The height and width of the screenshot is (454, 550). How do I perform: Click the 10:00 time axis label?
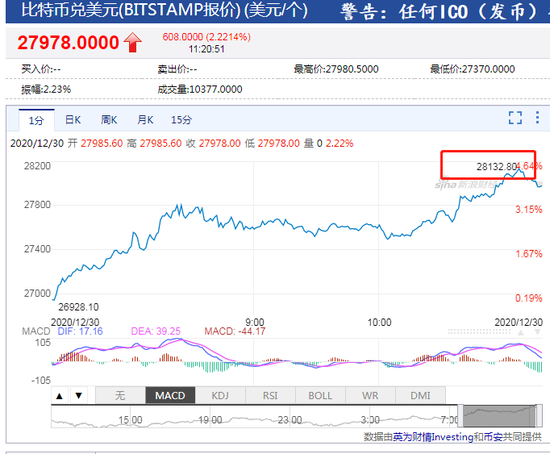pos(379,322)
